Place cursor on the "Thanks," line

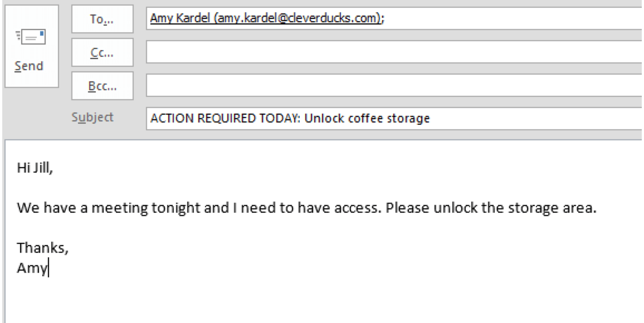tap(42, 249)
